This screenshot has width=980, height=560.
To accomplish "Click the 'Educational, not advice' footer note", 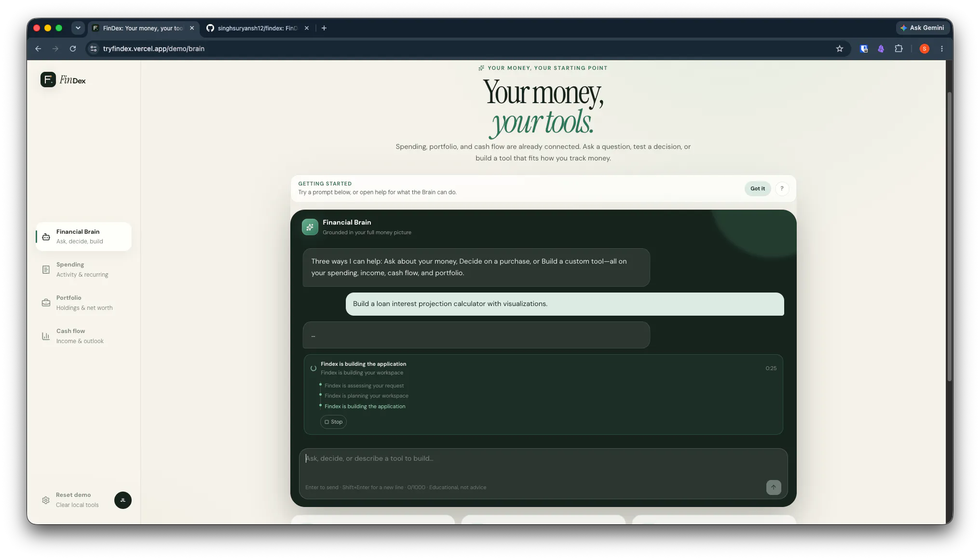I will point(458,487).
